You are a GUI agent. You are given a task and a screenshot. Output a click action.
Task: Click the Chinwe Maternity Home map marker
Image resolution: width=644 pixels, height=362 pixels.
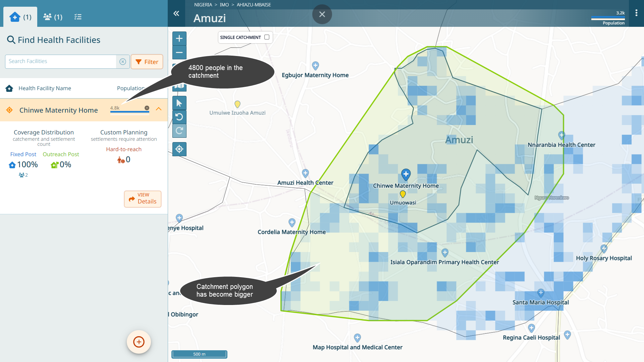point(406,175)
